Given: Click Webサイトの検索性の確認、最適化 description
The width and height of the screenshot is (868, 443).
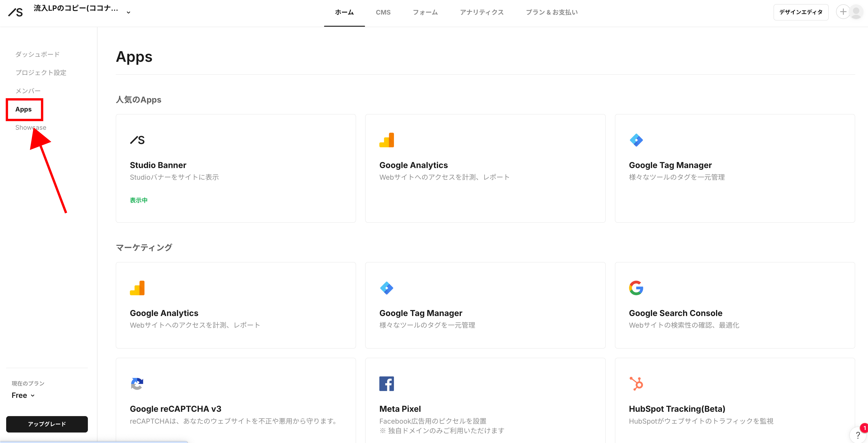Looking at the screenshot, I should (x=684, y=325).
